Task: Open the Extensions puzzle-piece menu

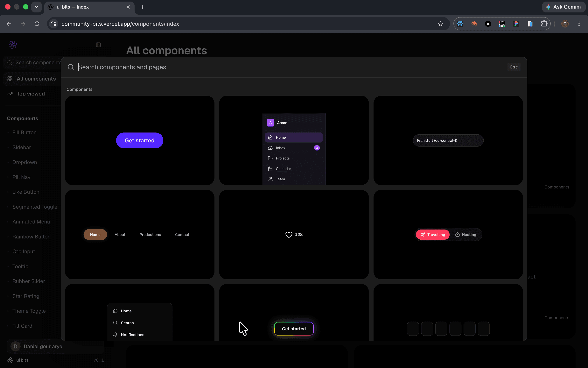Action: tap(544, 24)
